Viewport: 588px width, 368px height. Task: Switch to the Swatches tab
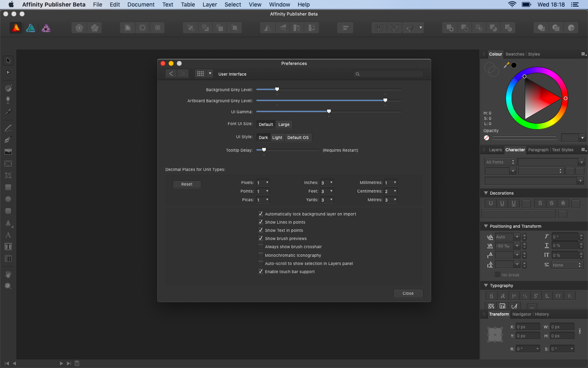514,54
